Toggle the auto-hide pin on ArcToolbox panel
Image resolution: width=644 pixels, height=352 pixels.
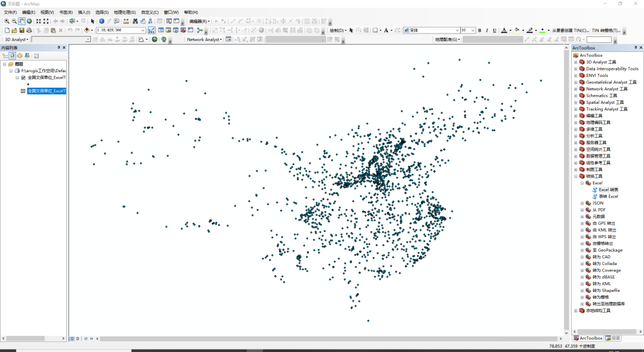click(635, 47)
